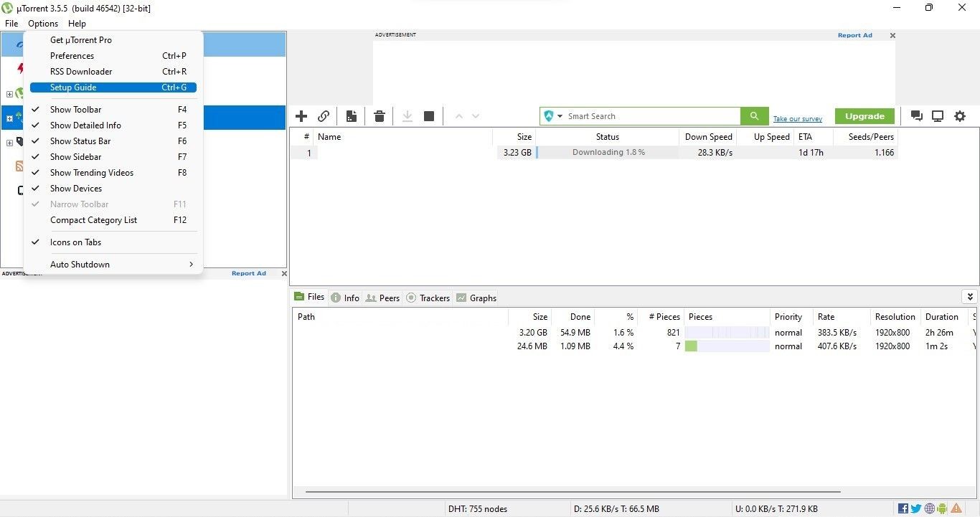Click the Stop torrent square icon
Viewport: 980px width, 517px height.
pos(429,116)
